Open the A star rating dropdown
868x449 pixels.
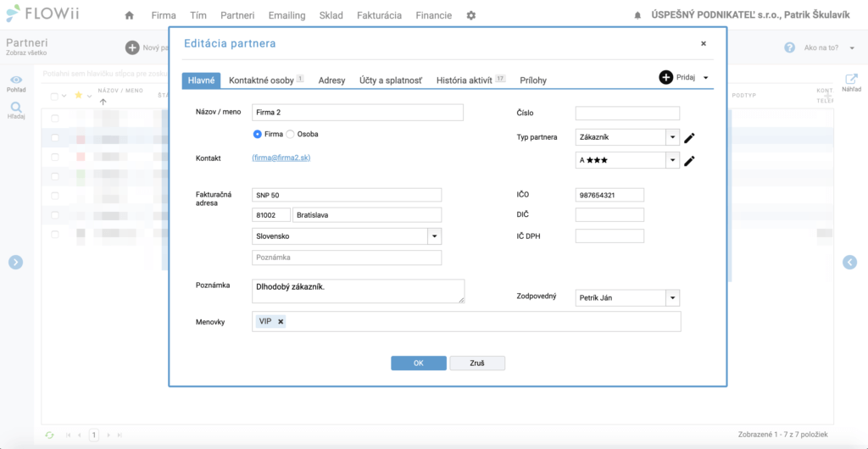pyautogui.click(x=672, y=160)
